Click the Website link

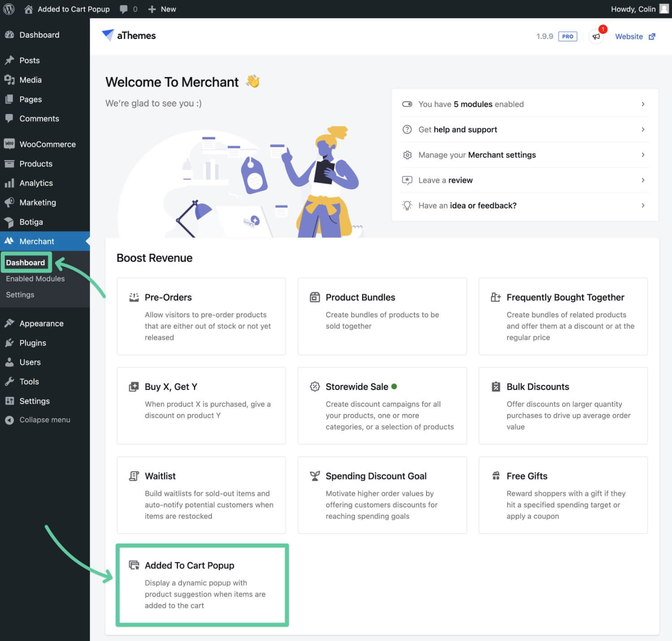(629, 37)
